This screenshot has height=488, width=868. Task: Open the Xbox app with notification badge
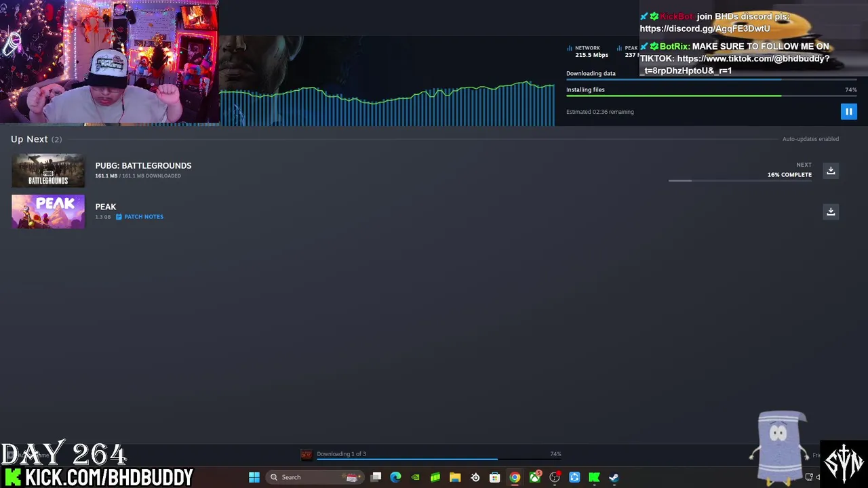tap(535, 477)
